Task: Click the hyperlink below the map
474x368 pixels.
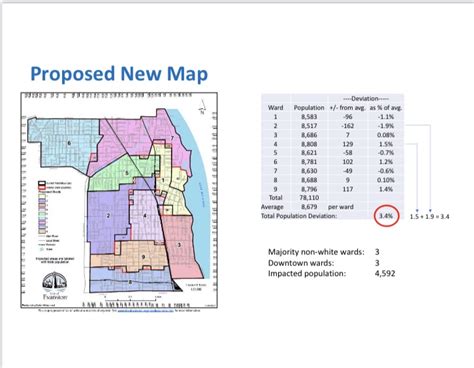Action: pyautogui.click(x=145, y=310)
